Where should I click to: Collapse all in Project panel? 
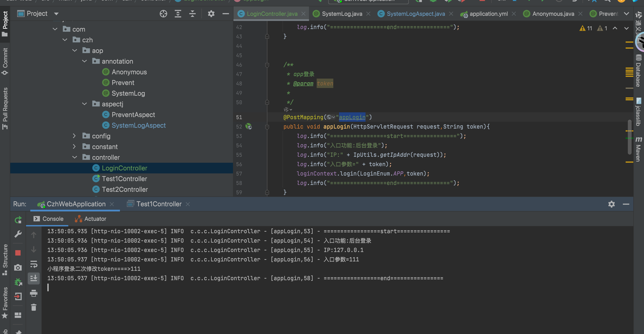(192, 14)
